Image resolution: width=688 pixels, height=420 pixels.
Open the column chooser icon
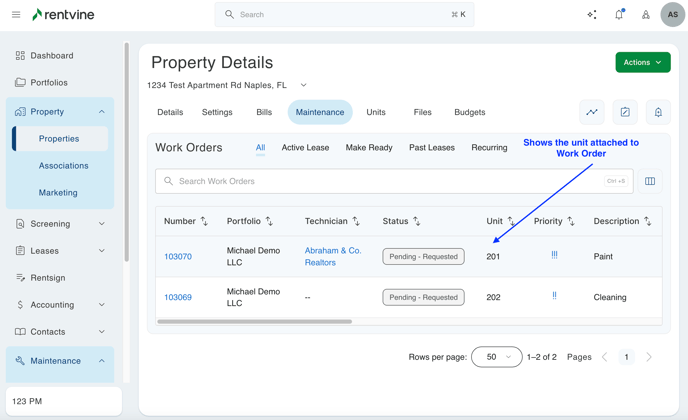pos(650,182)
